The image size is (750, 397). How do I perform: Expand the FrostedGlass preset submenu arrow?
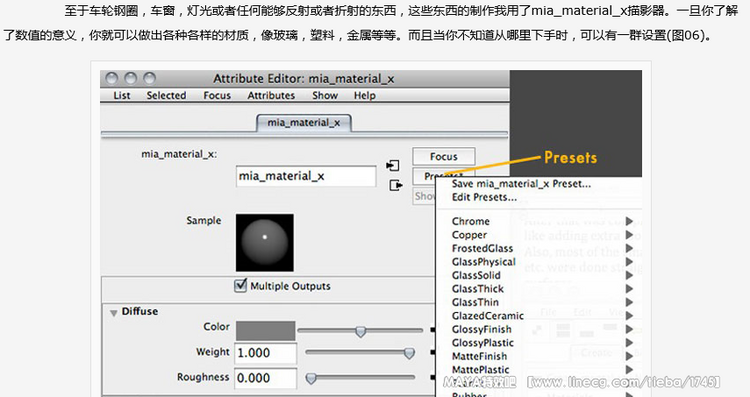pos(629,248)
